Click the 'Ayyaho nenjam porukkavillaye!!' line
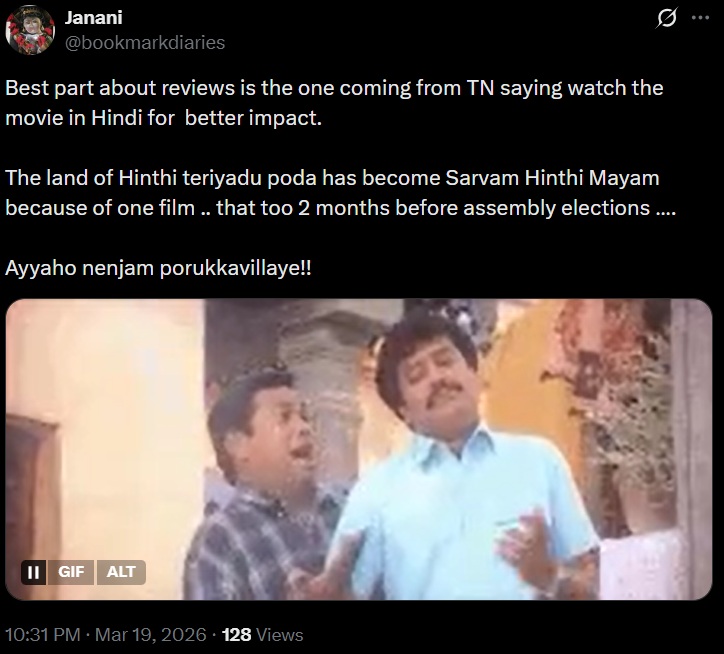724x654 pixels. [158, 268]
